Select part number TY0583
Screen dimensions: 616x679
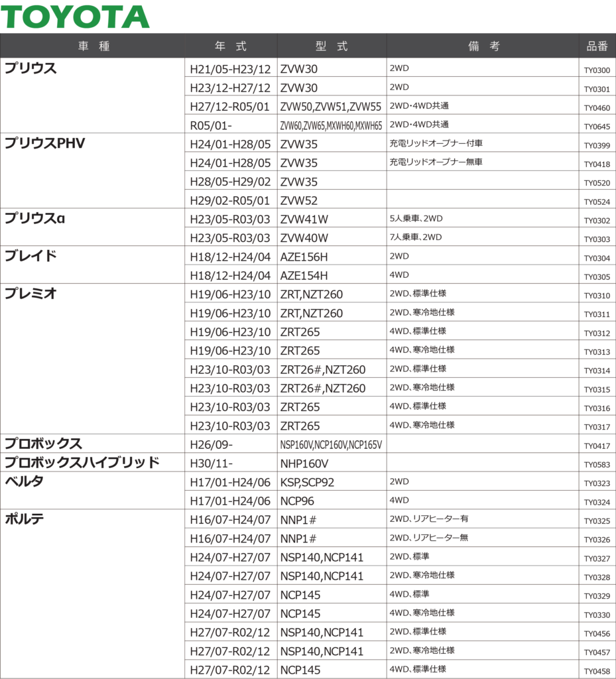[597, 465]
